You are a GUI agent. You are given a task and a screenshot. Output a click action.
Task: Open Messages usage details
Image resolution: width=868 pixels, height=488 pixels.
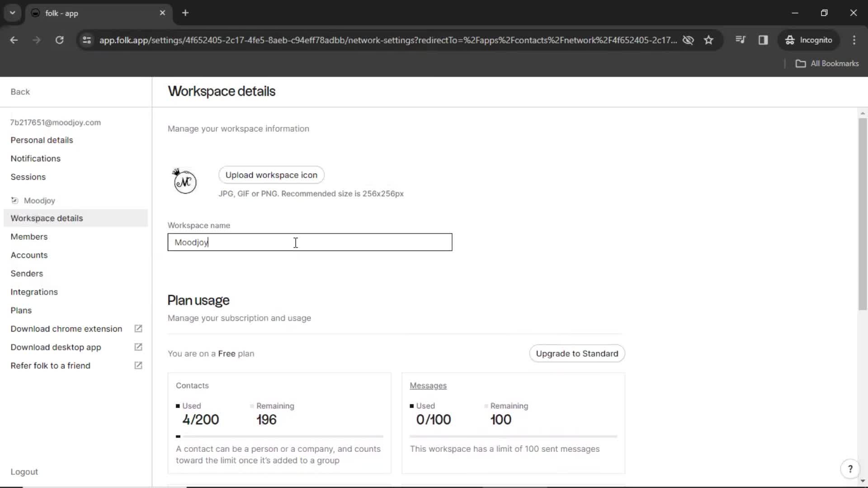pos(428,385)
